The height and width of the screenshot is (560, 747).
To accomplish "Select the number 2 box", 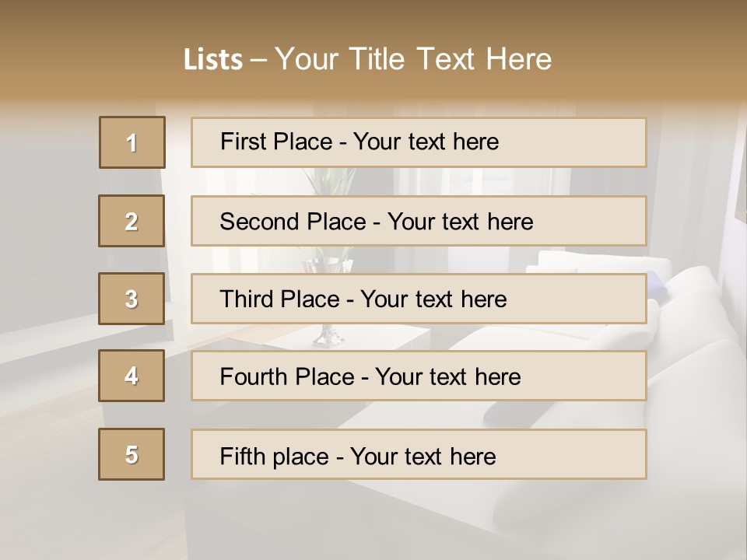I will click(x=132, y=221).
